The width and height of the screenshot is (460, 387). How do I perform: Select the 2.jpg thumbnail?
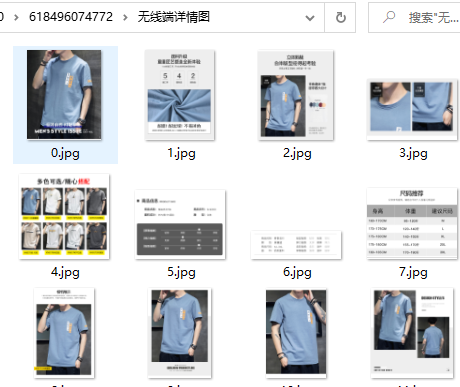click(x=296, y=95)
